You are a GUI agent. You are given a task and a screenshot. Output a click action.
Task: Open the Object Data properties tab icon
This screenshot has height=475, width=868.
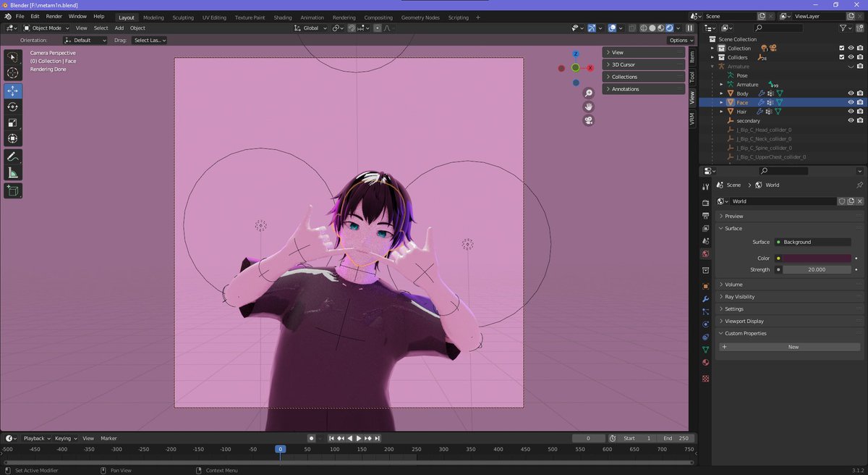click(705, 350)
